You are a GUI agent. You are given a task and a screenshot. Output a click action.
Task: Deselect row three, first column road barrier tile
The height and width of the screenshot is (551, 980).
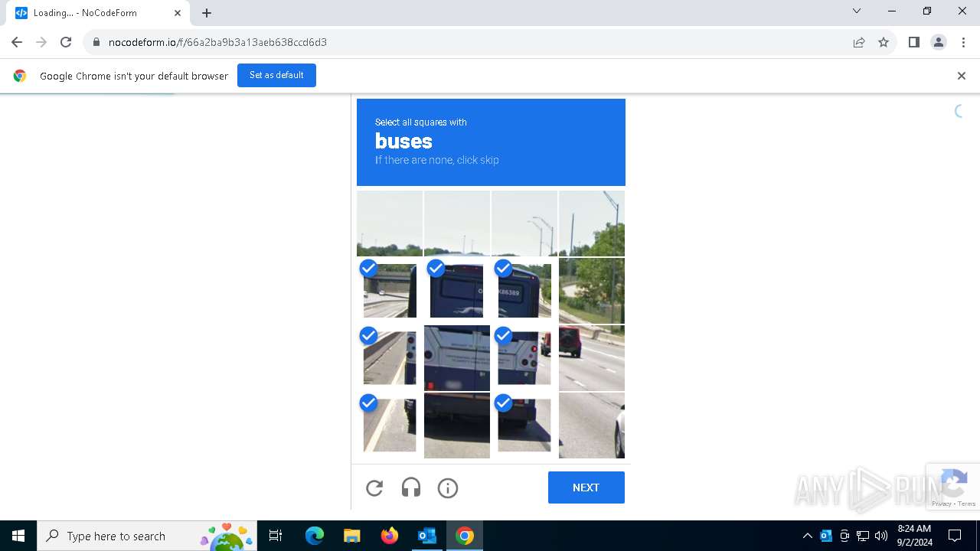(x=390, y=358)
